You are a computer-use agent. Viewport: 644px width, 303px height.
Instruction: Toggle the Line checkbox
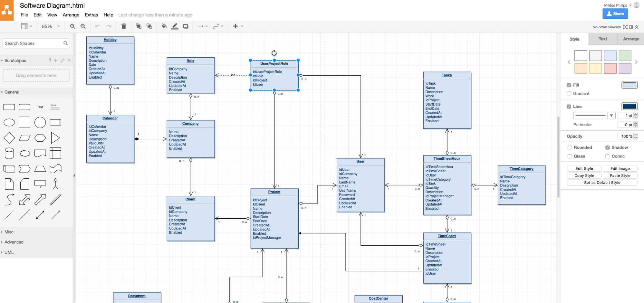(x=569, y=107)
